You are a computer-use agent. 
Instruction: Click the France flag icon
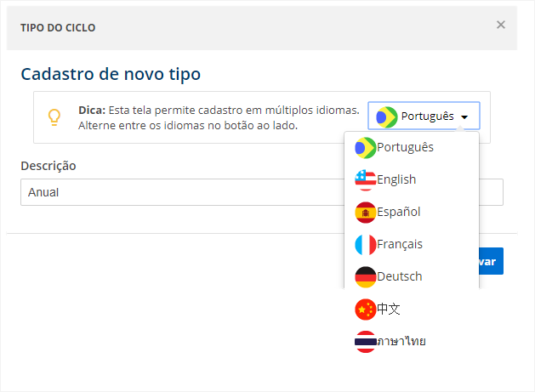366,245
